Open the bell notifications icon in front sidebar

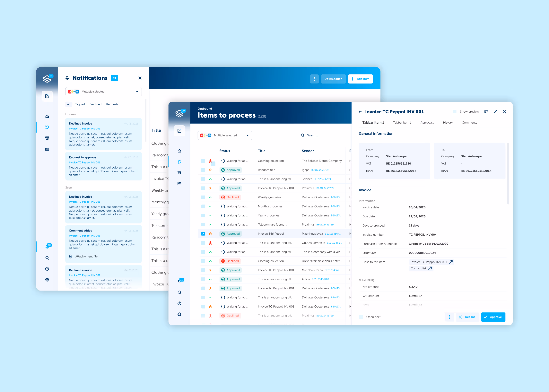(x=179, y=281)
